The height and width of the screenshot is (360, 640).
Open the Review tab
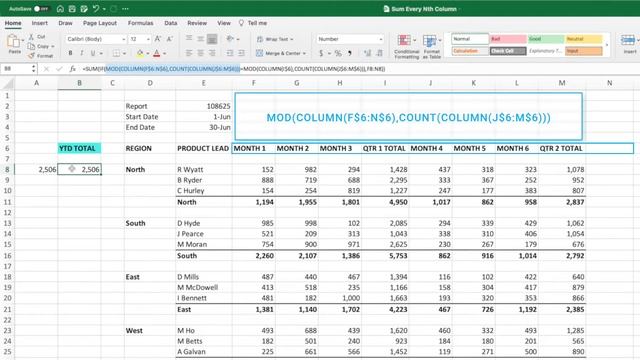pos(197,23)
